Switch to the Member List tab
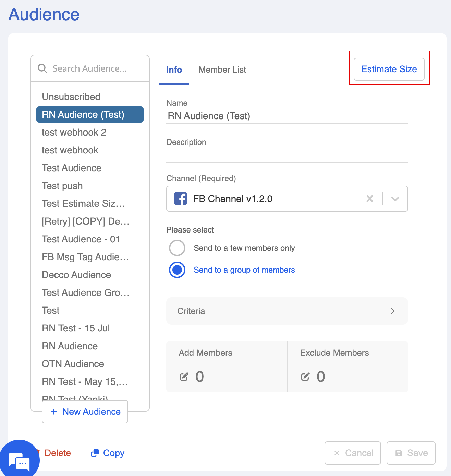 coord(222,70)
